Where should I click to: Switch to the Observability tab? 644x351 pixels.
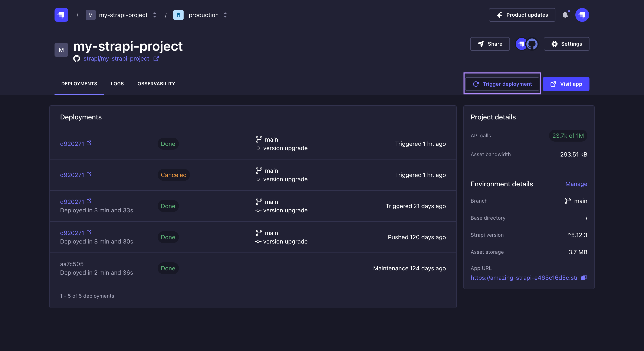pos(156,84)
